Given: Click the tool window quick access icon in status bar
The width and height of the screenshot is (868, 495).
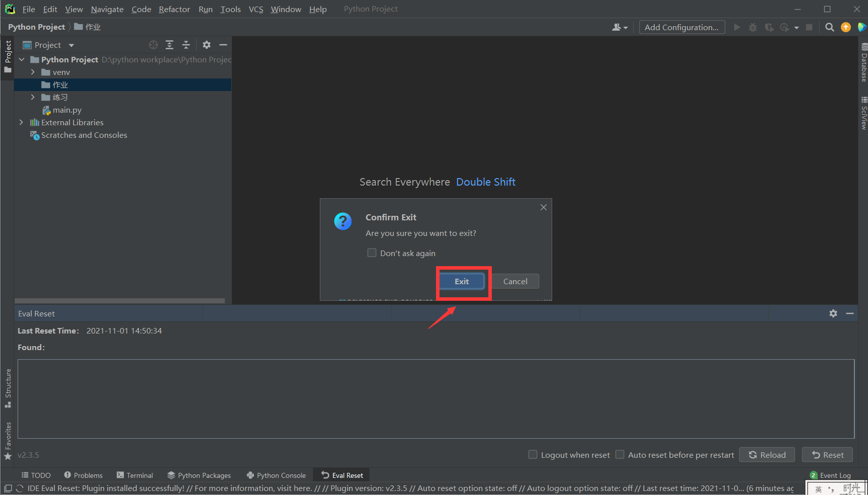Looking at the screenshot, I should tap(8, 488).
